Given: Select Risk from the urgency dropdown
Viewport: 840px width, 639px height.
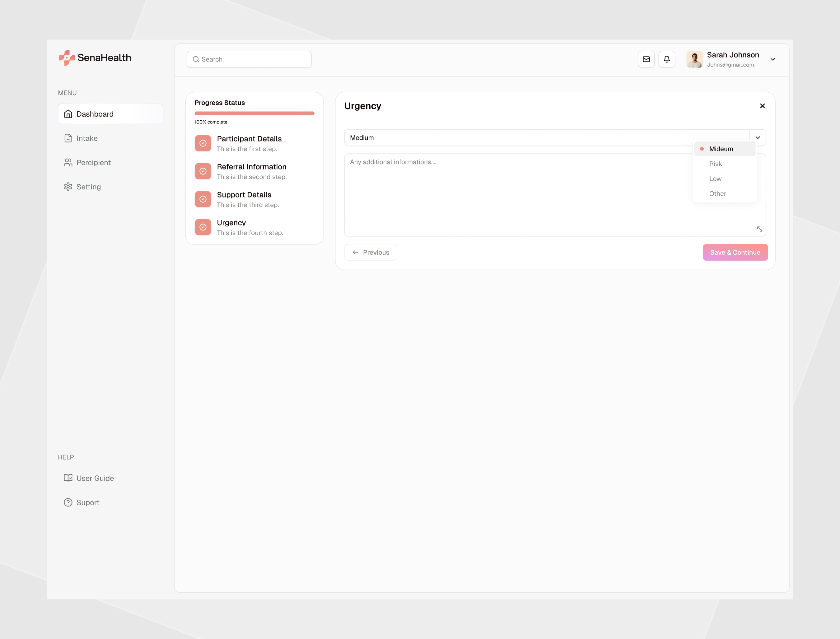Looking at the screenshot, I should click(x=716, y=164).
